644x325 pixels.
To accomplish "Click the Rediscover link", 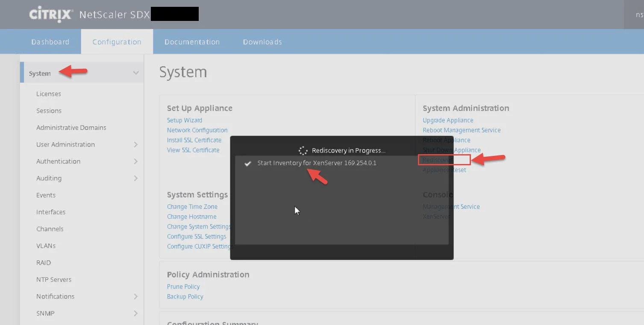I will 438,160.
